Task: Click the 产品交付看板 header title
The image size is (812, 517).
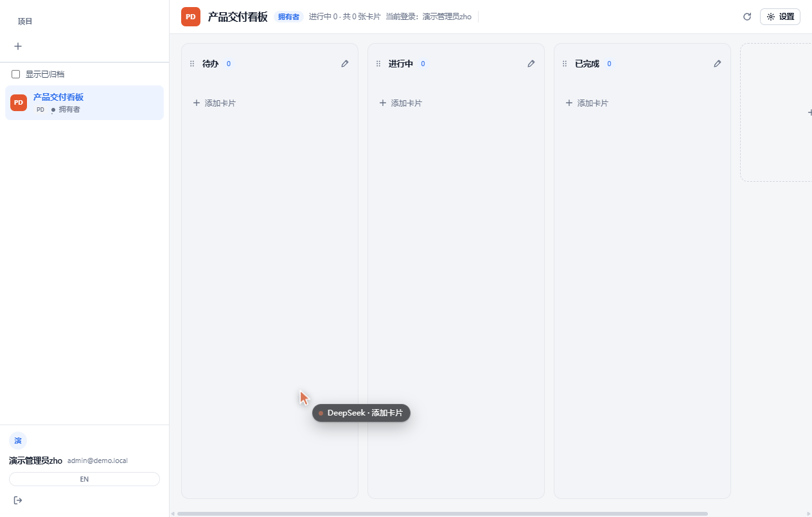Action: tap(238, 17)
